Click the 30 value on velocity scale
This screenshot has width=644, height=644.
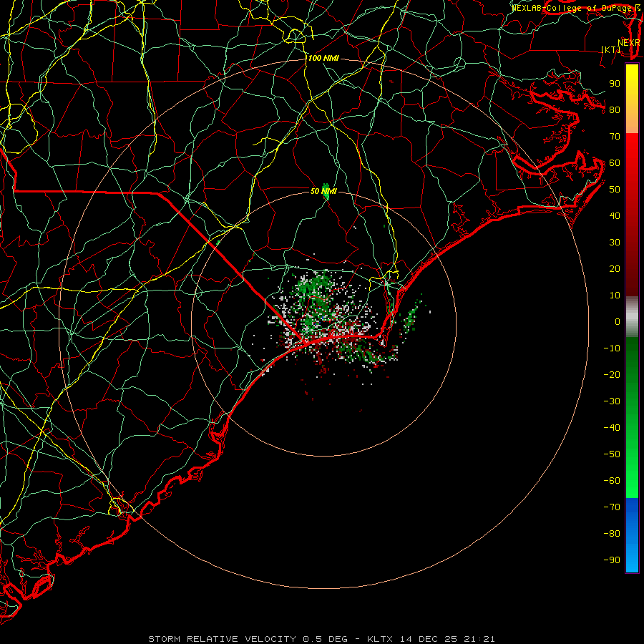(615, 243)
